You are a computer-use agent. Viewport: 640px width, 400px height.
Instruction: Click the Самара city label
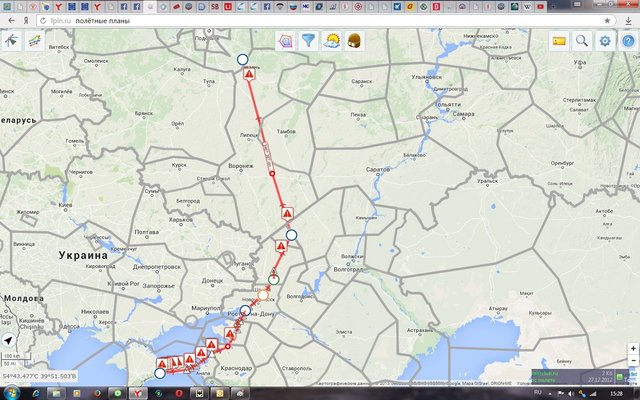click(463, 114)
